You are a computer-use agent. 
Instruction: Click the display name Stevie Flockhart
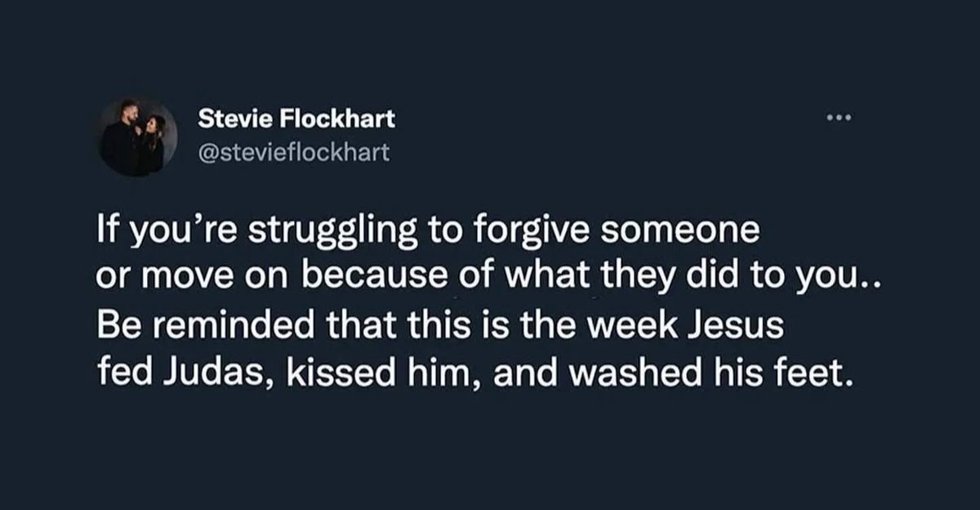click(297, 119)
